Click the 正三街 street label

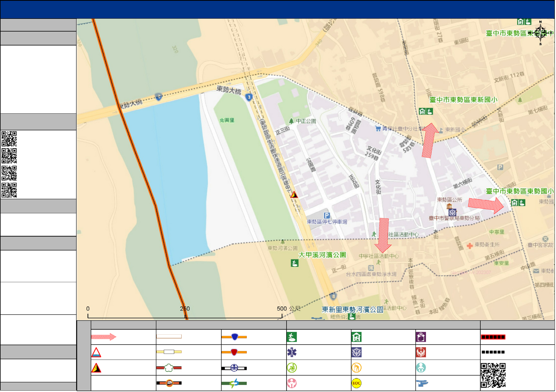(x=283, y=131)
